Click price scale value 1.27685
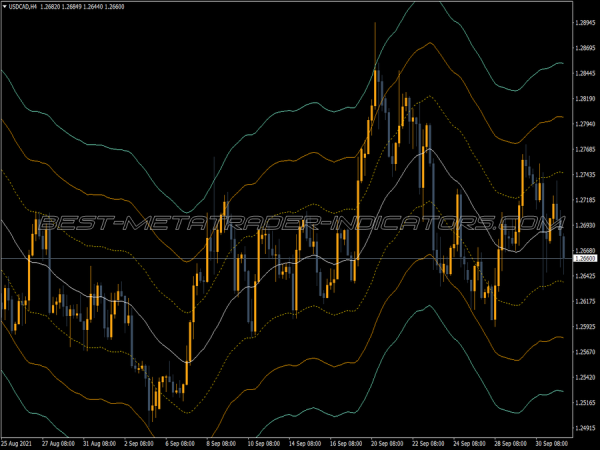Screen dimensions: 600x450 coord(586,149)
